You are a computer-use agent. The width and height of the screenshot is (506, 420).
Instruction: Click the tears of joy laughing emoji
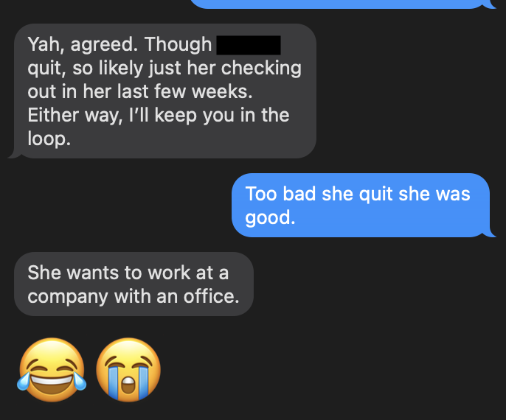pos(52,370)
